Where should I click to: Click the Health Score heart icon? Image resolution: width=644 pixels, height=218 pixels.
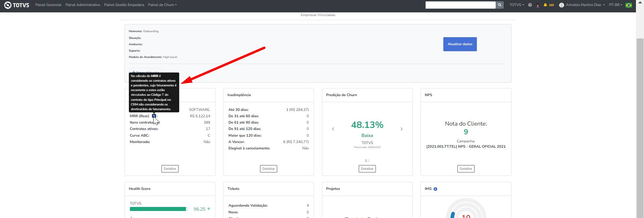(209, 209)
